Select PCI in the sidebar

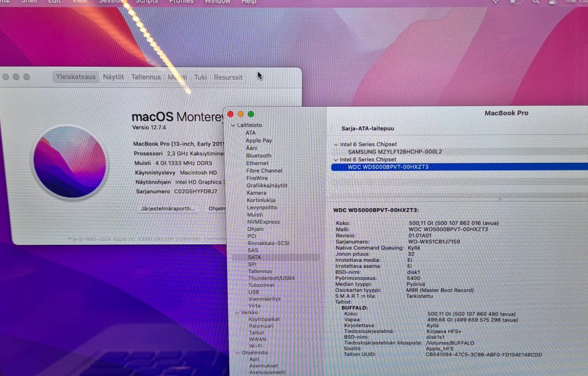coord(252,236)
